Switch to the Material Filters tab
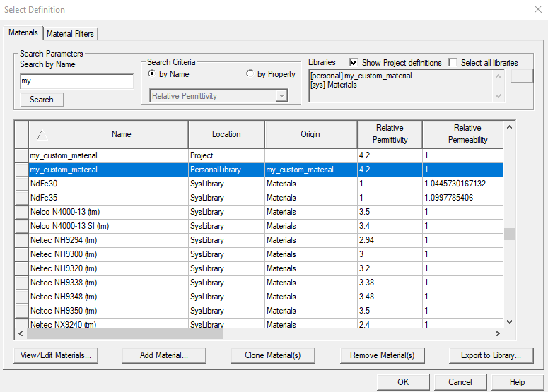This screenshot has width=548, height=392. click(x=71, y=33)
